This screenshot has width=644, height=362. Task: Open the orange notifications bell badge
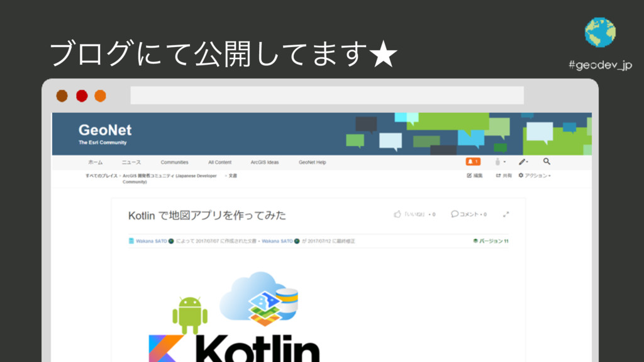tap(473, 162)
